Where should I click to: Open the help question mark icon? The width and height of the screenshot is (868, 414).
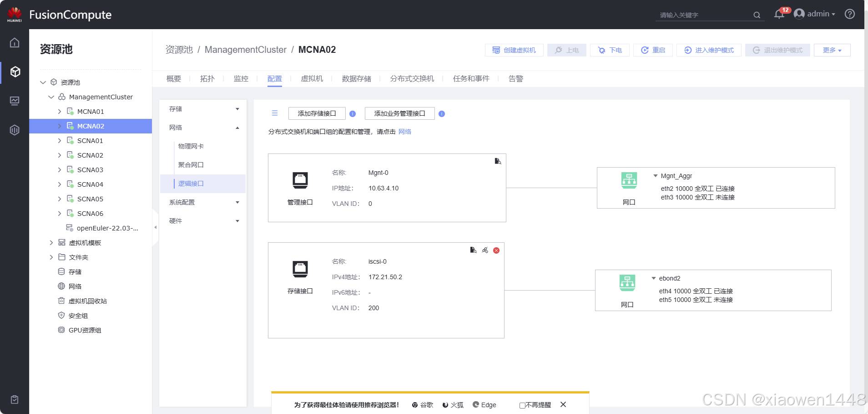tap(849, 14)
